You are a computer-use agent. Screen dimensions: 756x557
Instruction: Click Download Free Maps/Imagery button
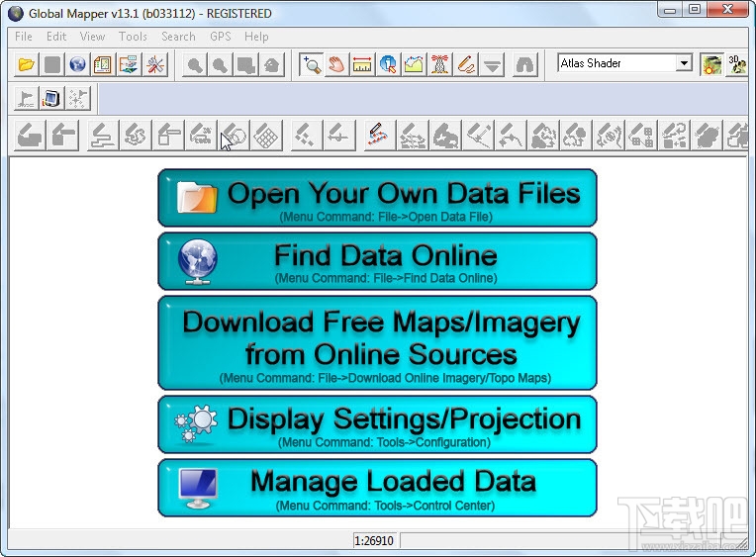pyautogui.click(x=377, y=343)
